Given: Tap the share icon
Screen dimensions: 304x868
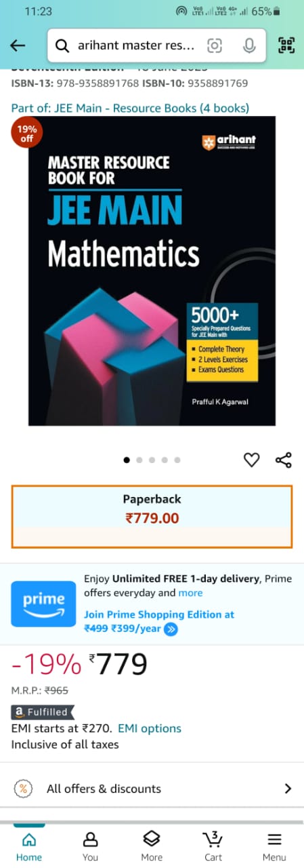Looking at the screenshot, I should 284,460.
